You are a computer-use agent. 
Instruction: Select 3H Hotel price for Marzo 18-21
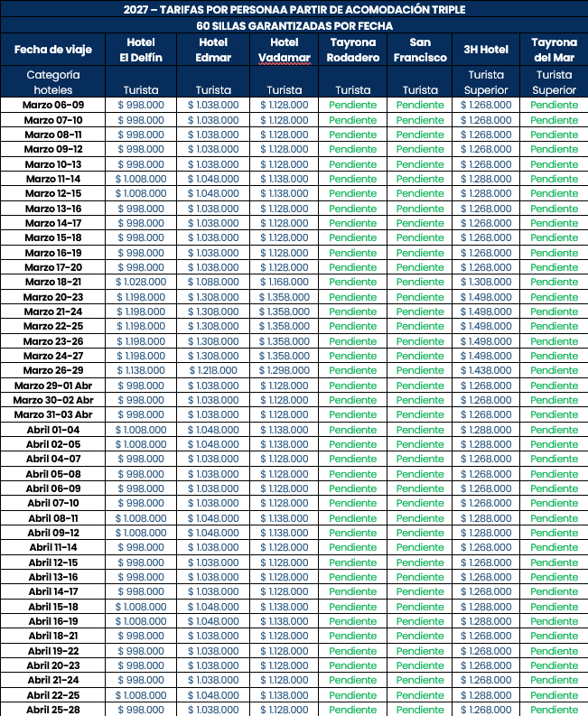point(486,282)
